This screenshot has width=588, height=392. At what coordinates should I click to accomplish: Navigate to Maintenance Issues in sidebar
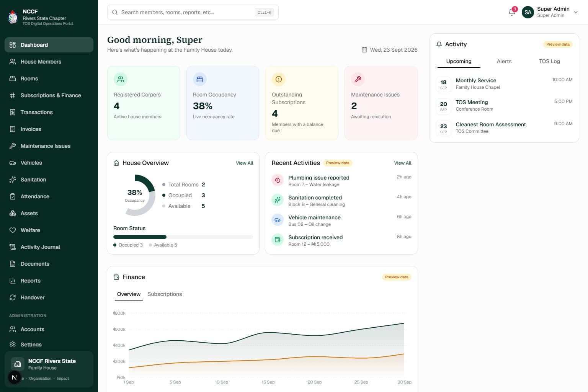(49, 146)
